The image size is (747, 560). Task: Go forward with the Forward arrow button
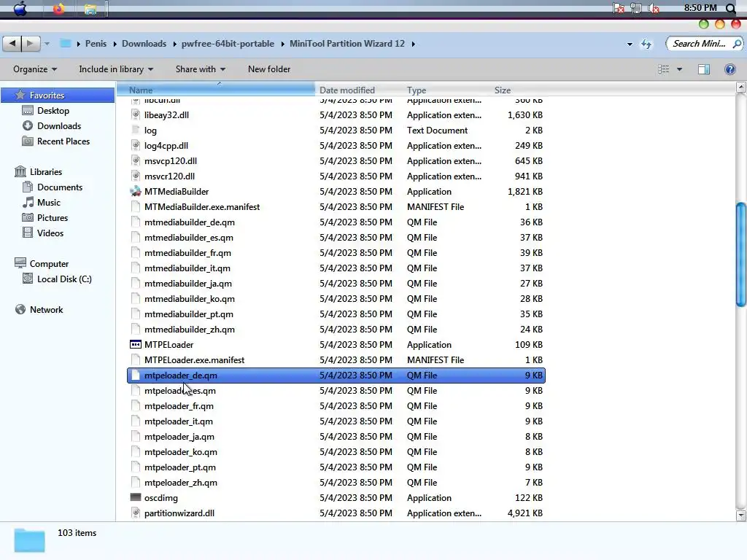point(31,43)
